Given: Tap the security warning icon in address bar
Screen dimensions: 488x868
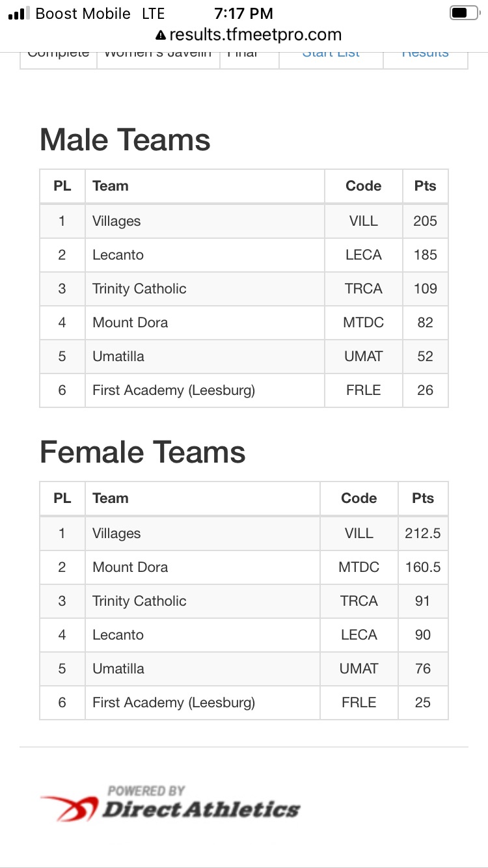Looking at the screenshot, I should [x=159, y=34].
